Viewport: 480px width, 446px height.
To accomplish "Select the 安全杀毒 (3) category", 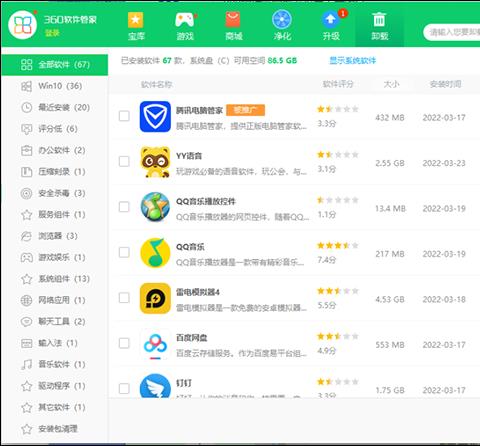I will pos(55,193).
